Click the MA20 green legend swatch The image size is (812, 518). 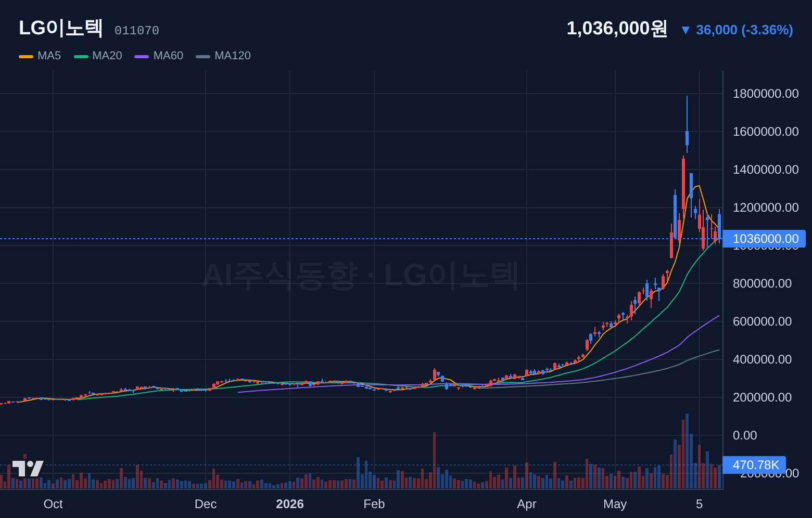point(81,56)
